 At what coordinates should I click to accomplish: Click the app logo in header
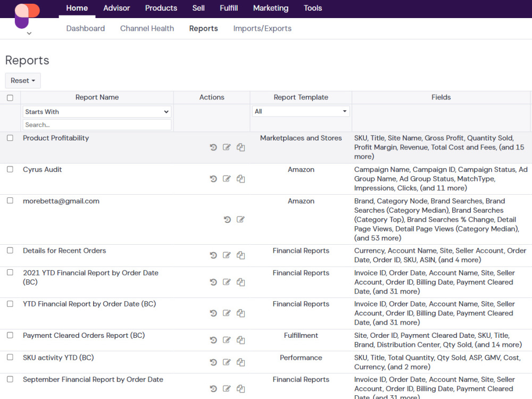coord(27,15)
